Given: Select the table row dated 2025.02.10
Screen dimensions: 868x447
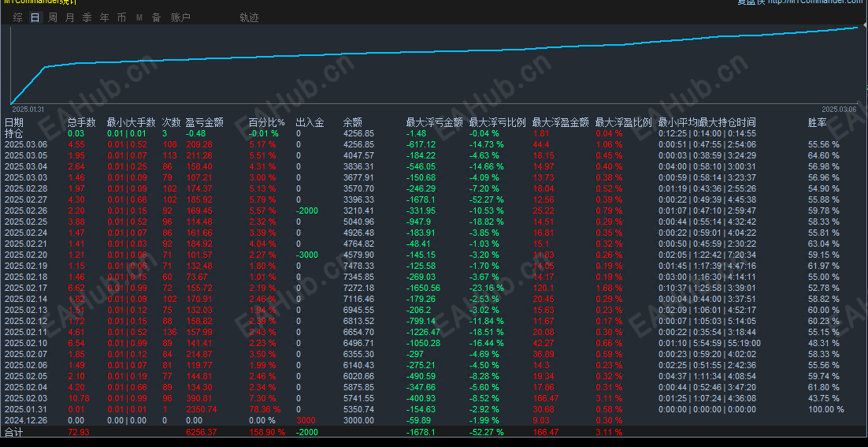Looking at the screenshot, I should point(434,343).
